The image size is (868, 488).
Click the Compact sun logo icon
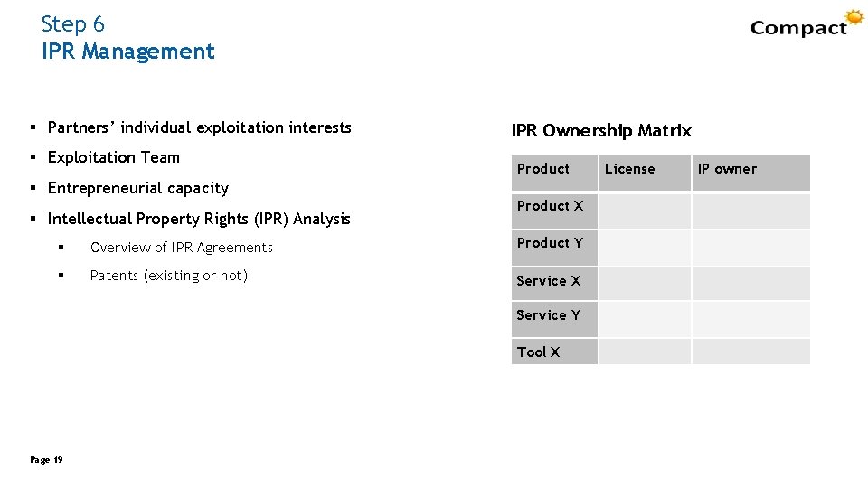coord(854,18)
